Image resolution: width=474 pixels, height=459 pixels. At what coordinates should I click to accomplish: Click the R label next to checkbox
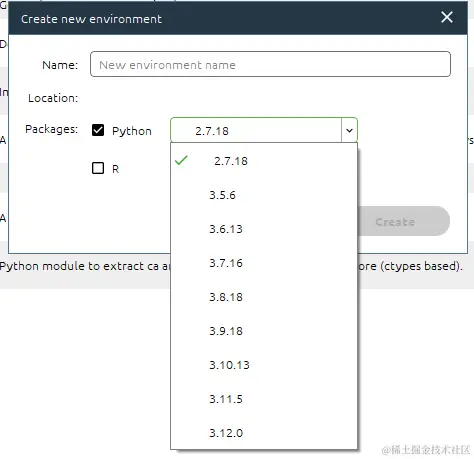pyautogui.click(x=115, y=169)
